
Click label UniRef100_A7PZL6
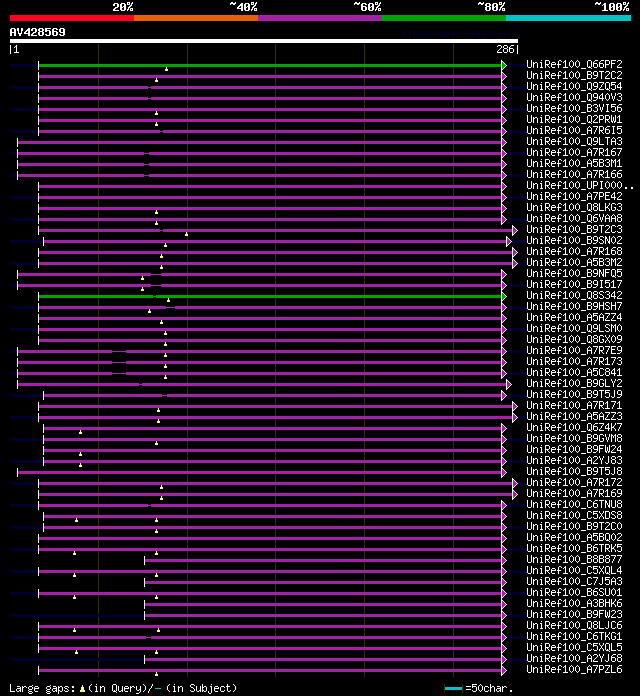pyautogui.click(x=574, y=669)
